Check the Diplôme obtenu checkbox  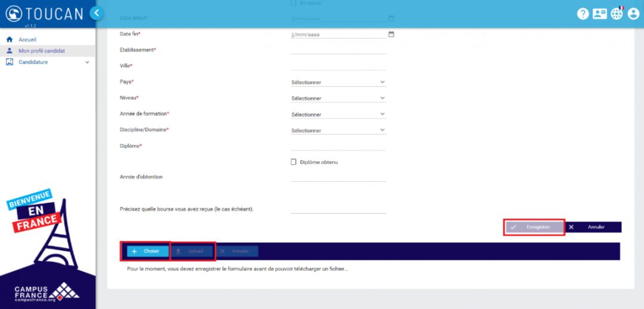tap(293, 162)
